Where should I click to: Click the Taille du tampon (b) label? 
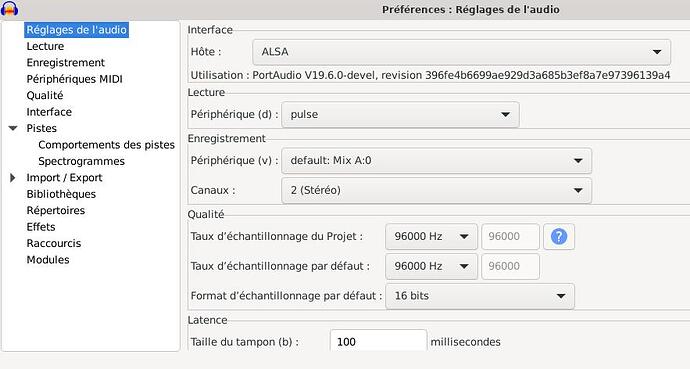245,342
